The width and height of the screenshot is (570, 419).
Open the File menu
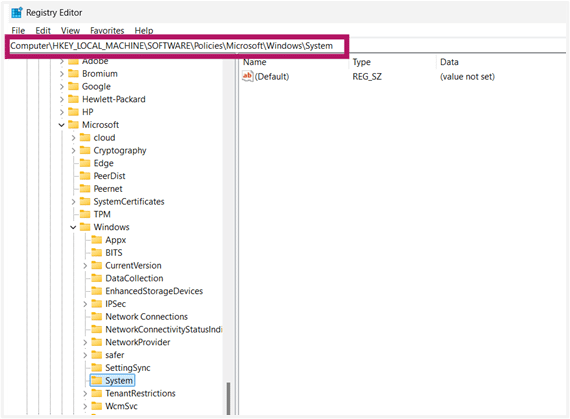point(18,31)
